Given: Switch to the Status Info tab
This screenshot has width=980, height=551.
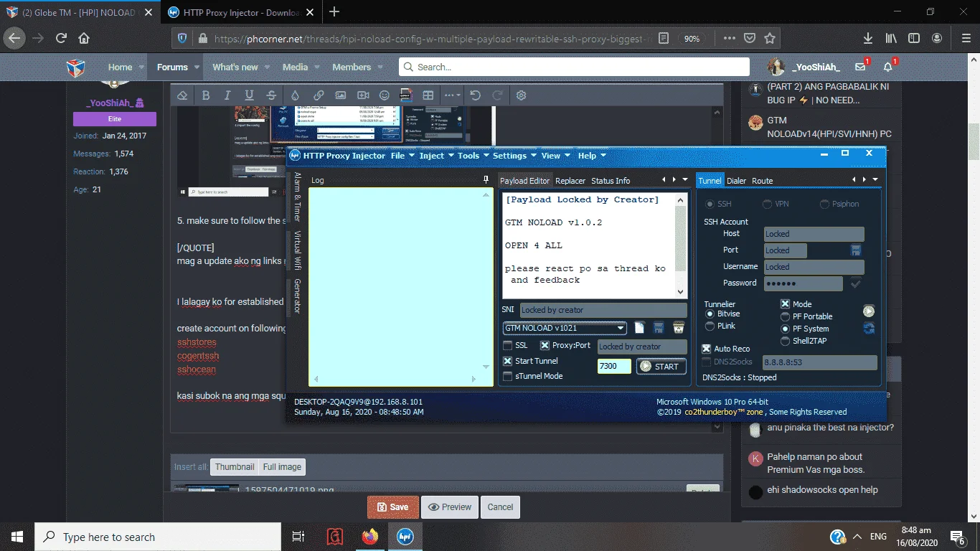Looking at the screenshot, I should coord(611,181).
